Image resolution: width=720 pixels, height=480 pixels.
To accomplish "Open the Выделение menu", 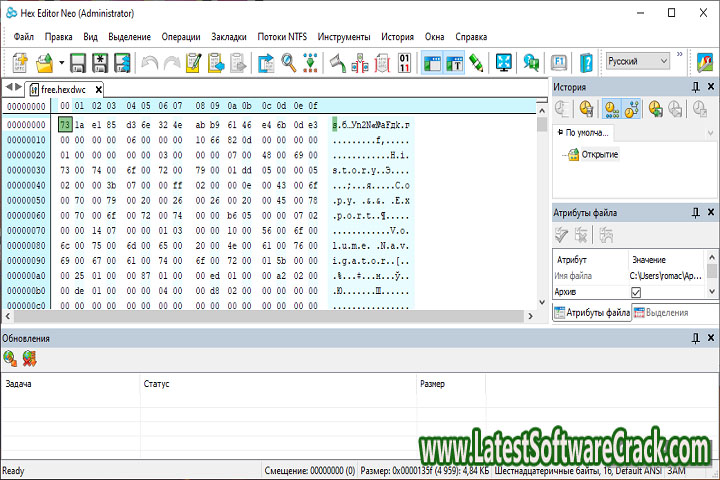I will pyautogui.click(x=129, y=37).
